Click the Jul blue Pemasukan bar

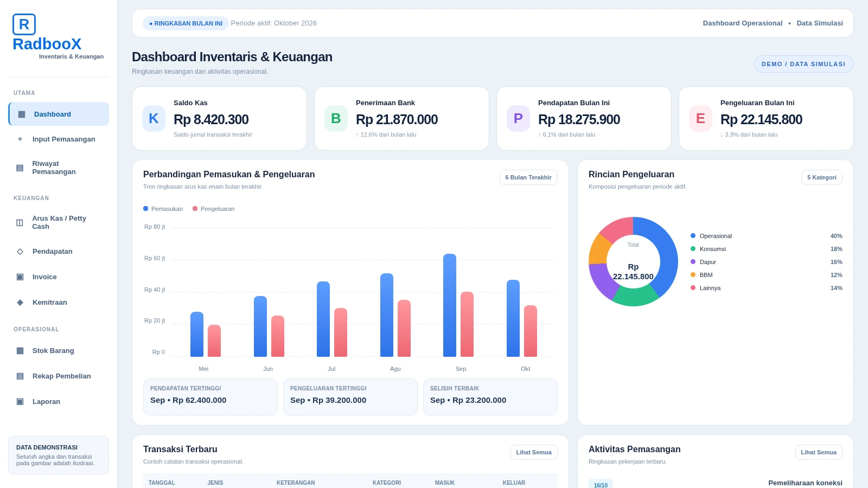tap(323, 319)
